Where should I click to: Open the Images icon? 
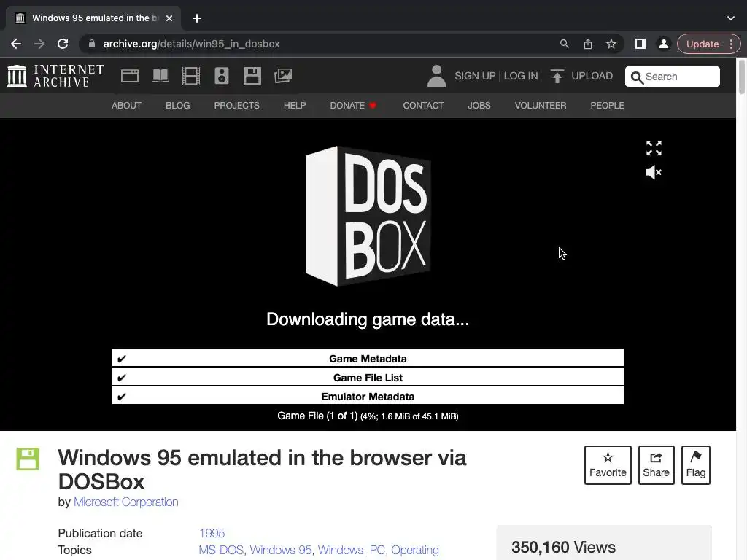point(283,76)
